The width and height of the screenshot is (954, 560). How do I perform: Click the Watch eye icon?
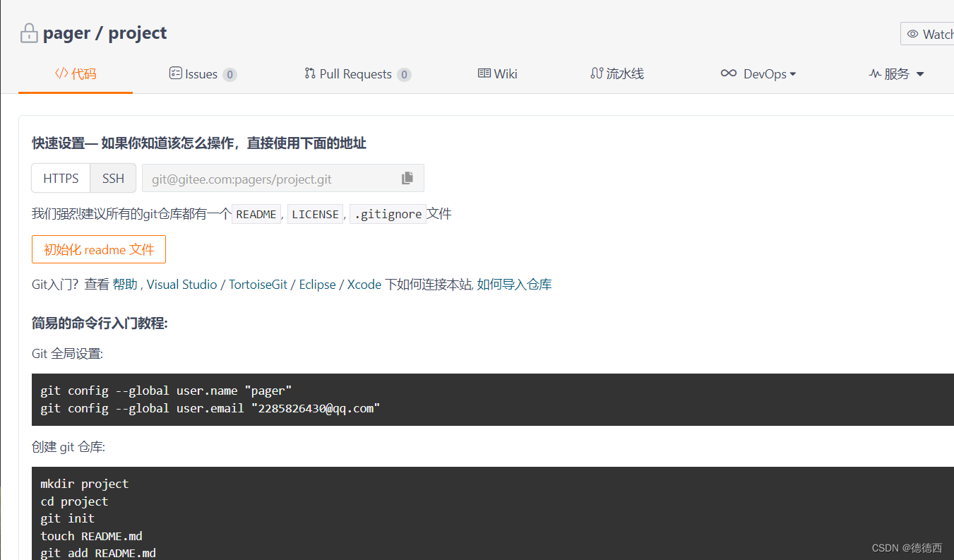click(912, 34)
